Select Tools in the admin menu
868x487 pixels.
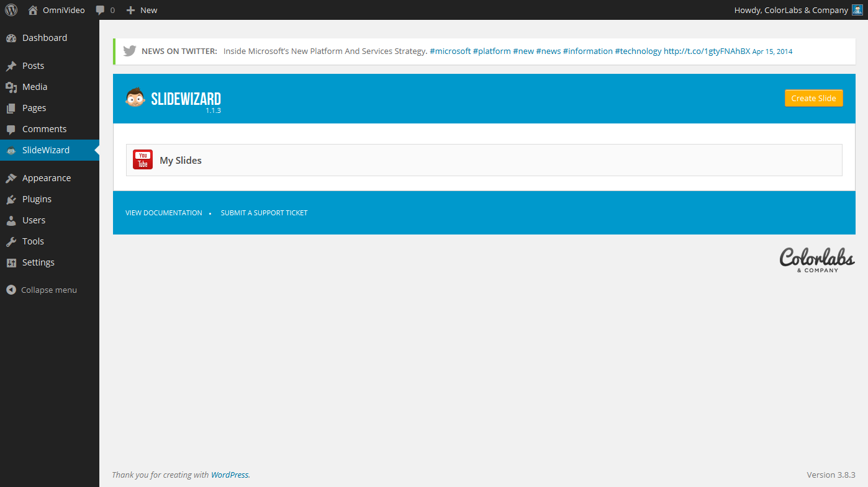pyautogui.click(x=33, y=241)
